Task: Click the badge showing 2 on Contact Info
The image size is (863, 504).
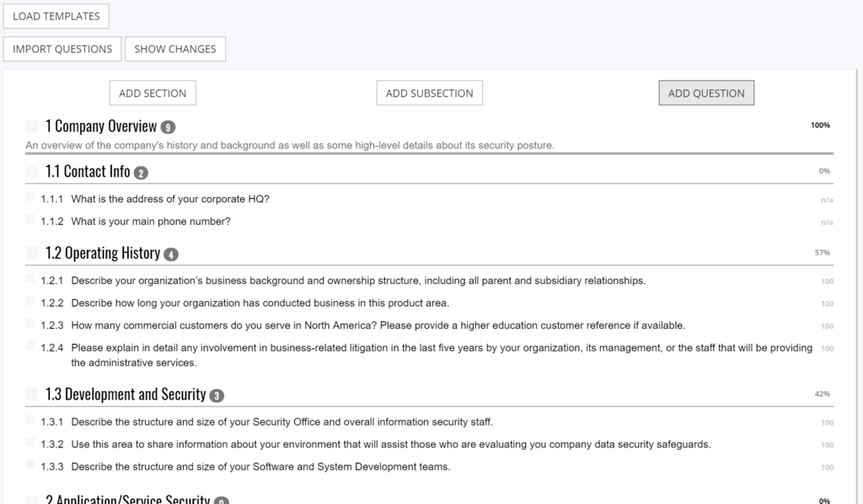Action: point(141,171)
